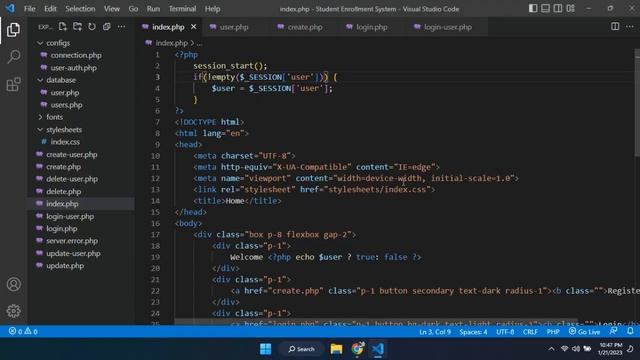Image resolution: width=640 pixels, height=360 pixels.
Task: Open editor more actions ellipsis
Action: 630,27
